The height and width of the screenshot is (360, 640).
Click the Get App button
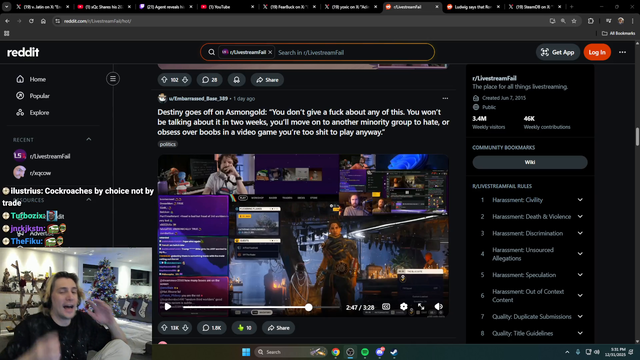[558, 52]
